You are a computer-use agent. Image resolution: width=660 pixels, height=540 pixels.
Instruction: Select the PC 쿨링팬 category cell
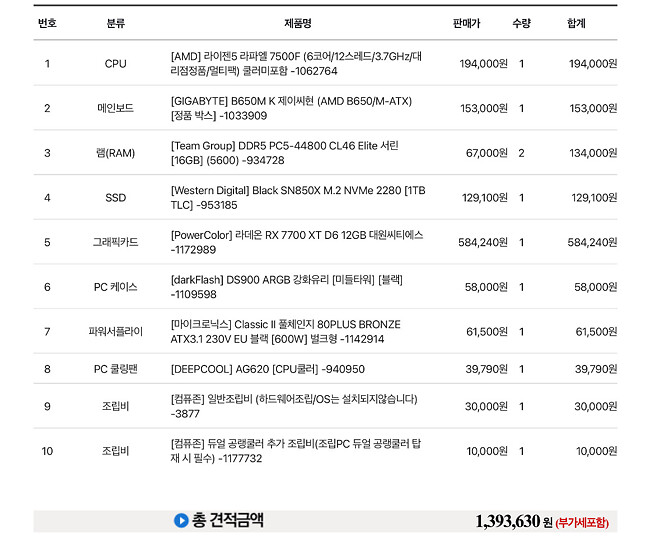[115, 369]
